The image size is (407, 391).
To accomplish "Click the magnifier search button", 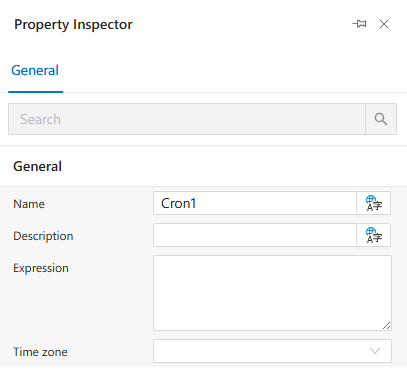I will [x=381, y=119].
